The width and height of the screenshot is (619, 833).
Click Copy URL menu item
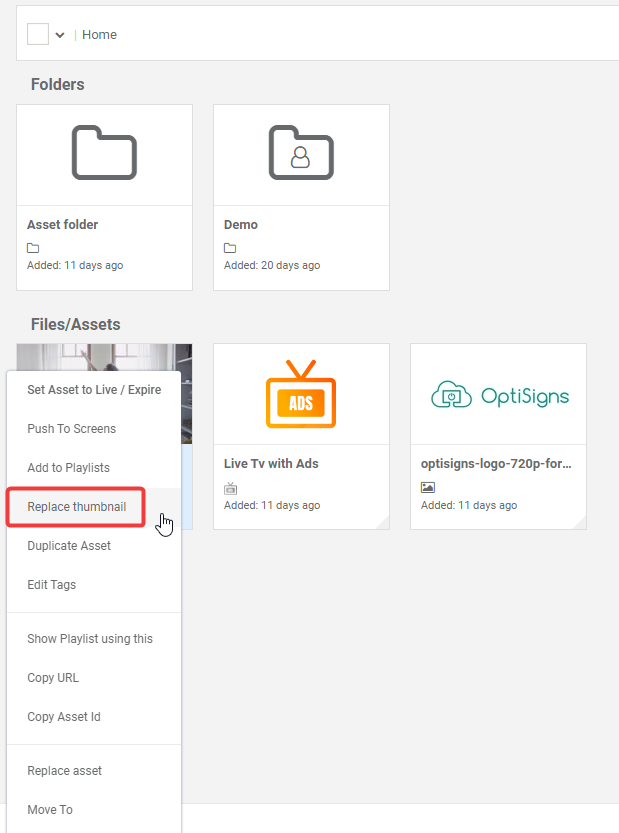click(x=53, y=678)
